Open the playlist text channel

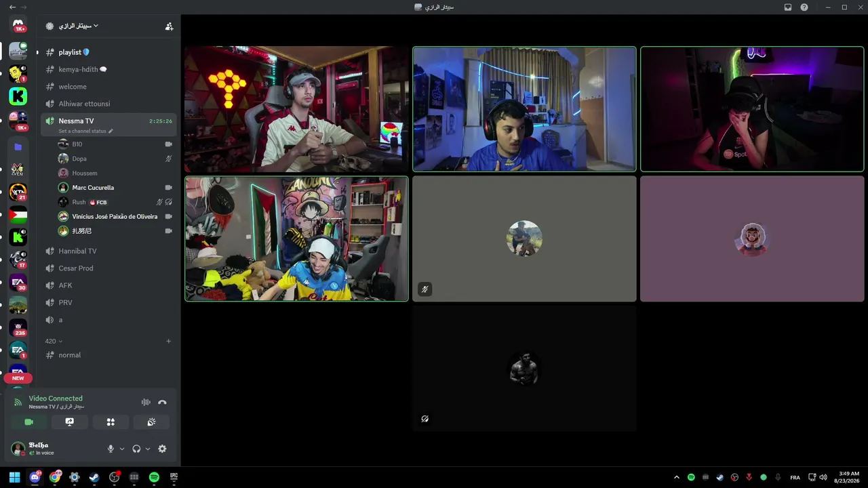[108, 52]
